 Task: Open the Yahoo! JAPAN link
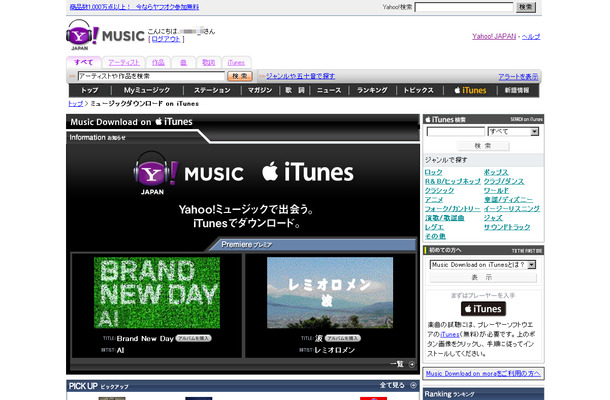pyautogui.click(x=494, y=36)
